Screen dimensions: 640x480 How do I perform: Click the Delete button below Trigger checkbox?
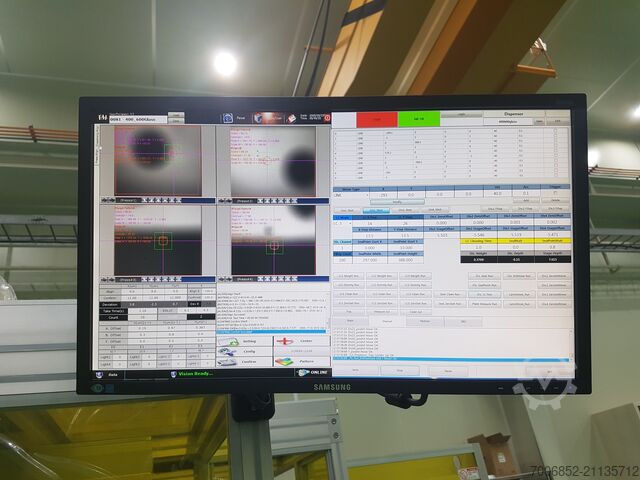pyautogui.click(x=555, y=200)
